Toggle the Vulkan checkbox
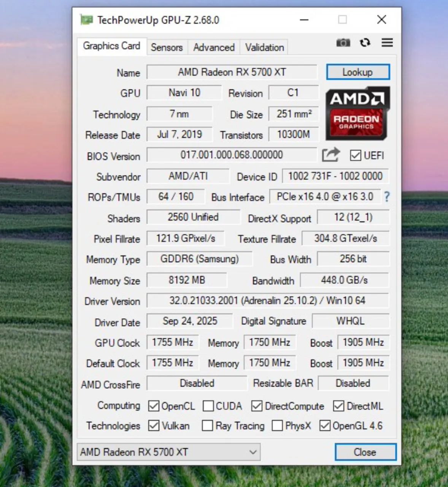Screen dimensions: 448x487 154,425
